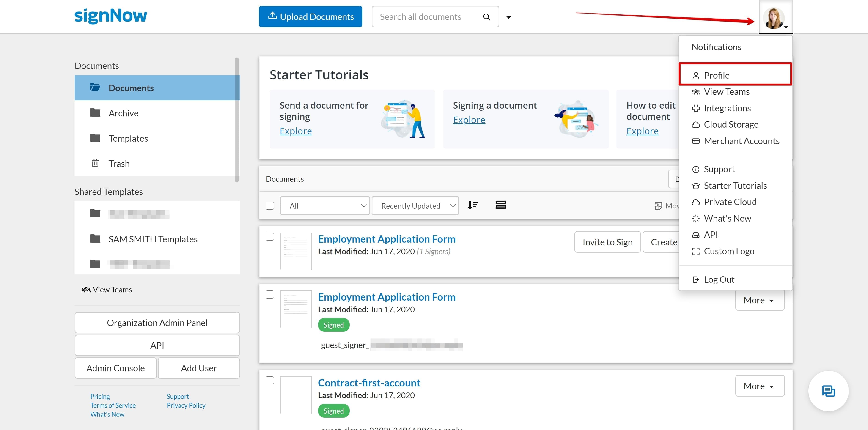Screen dimensions: 868x430
Task: Open the Recently Updated sort dropdown
Action: [x=415, y=205]
